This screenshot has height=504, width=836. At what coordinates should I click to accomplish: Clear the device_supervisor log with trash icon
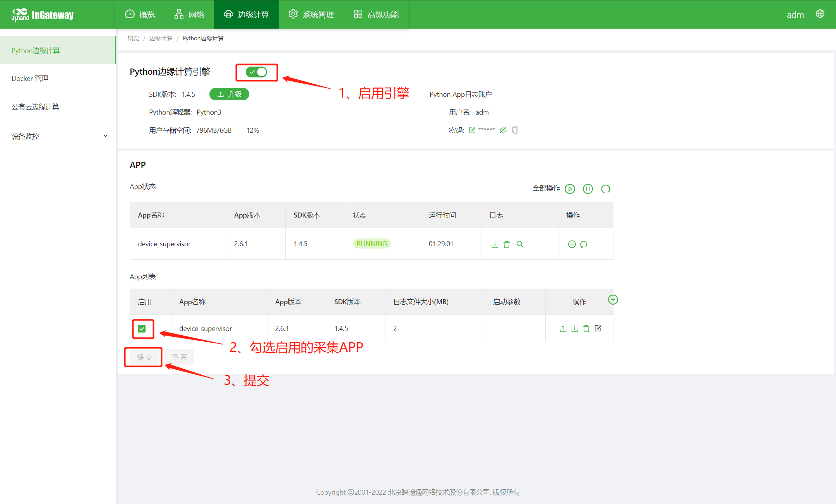(x=507, y=244)
